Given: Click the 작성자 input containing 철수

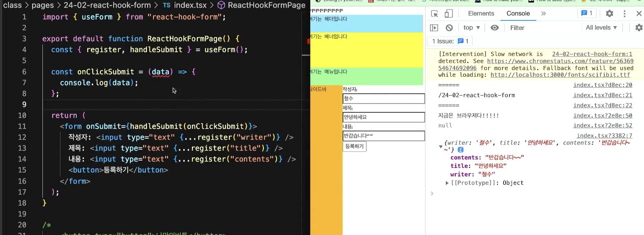Looking at the screenshot, I should [383, 99].
